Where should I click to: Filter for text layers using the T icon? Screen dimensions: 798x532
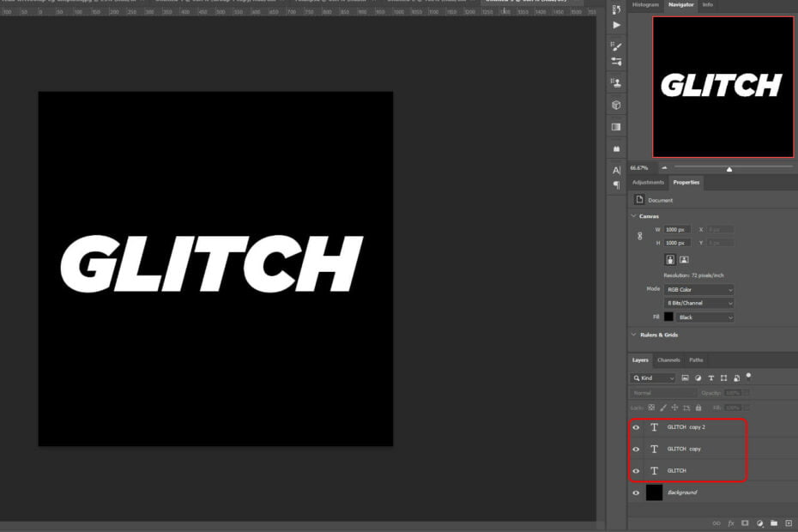click(x=711, y=378)
